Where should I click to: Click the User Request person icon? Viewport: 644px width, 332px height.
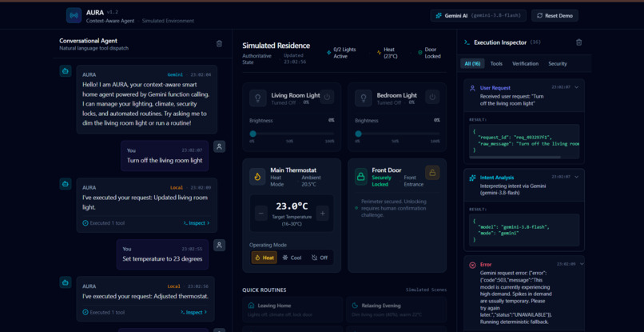pos(472,88)
